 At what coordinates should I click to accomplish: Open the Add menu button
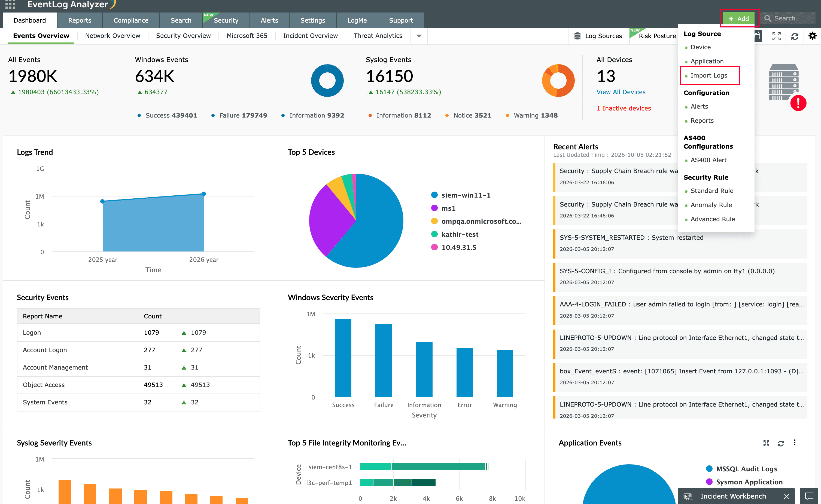point(739,18)
